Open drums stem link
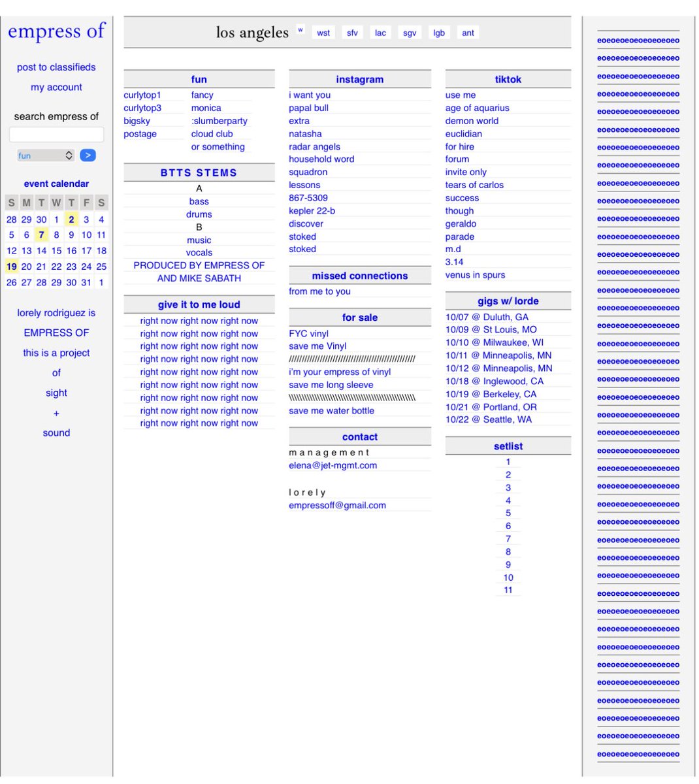 point(199,214)
